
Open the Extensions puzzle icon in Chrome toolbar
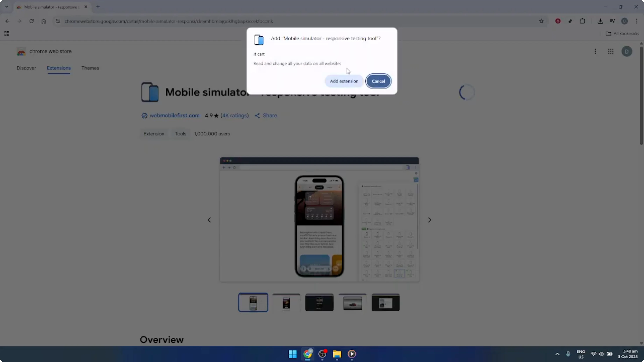point(583,21)
